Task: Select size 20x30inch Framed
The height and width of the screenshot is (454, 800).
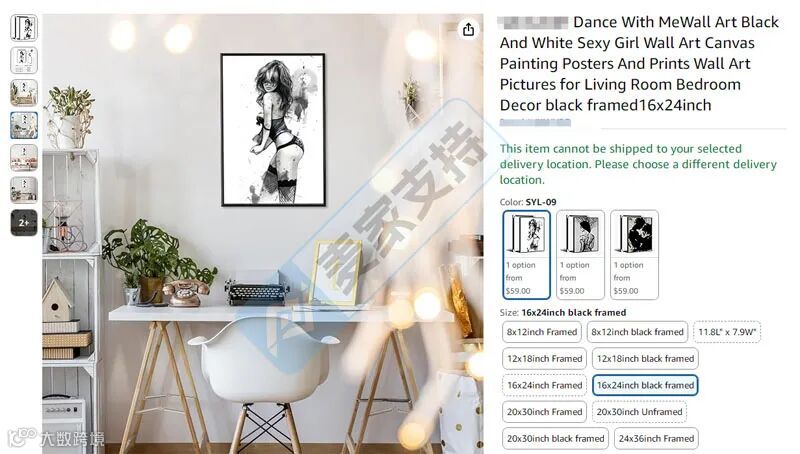Action: 544,412
